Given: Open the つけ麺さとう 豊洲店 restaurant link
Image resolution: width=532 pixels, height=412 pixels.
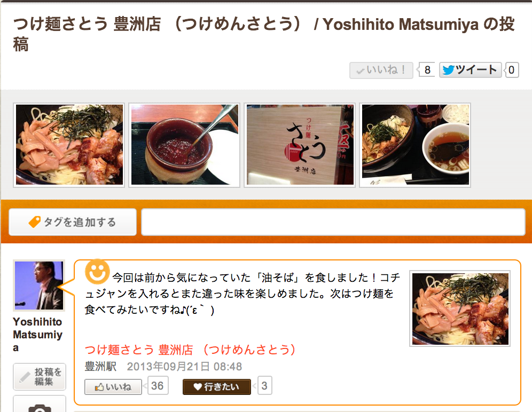Looking at the screenshot, I should coord(190,350).
